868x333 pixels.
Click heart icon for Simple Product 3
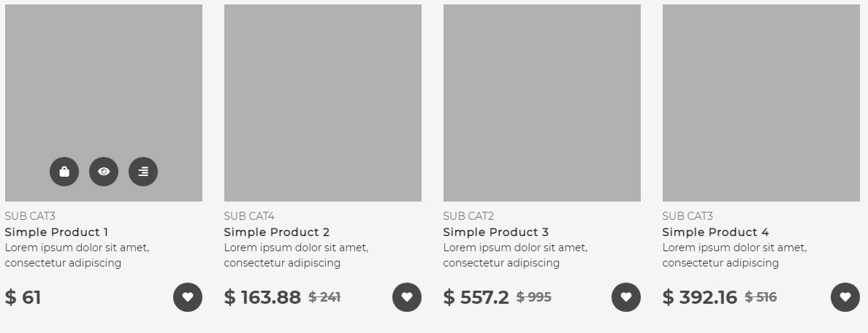click(626, 297)
